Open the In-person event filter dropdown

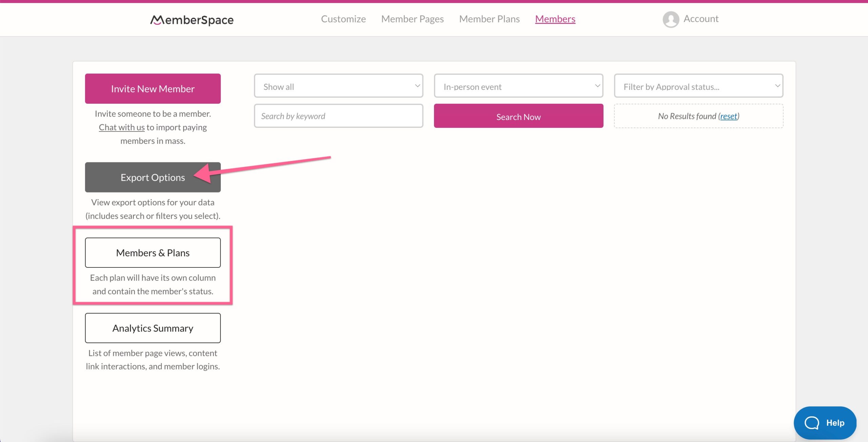pyautogui.click(x=518, y=86)
